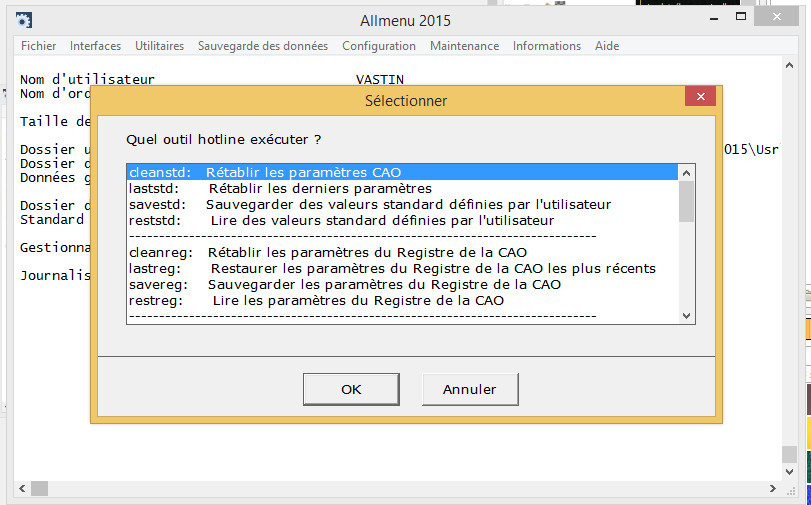Select restreg: Lire les paramètres du Registre
The image size is (811, 505).
click(402, 301)
